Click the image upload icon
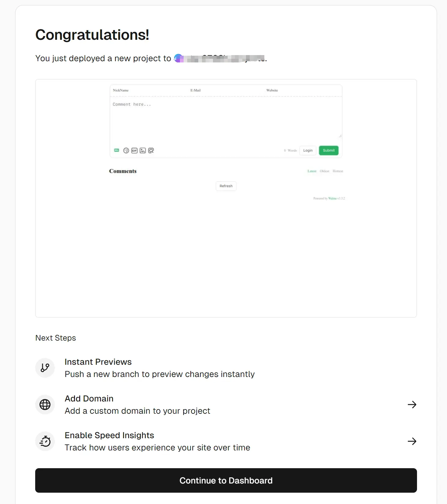Viewport: 447px width, 504px height. (x=143, y=151)
